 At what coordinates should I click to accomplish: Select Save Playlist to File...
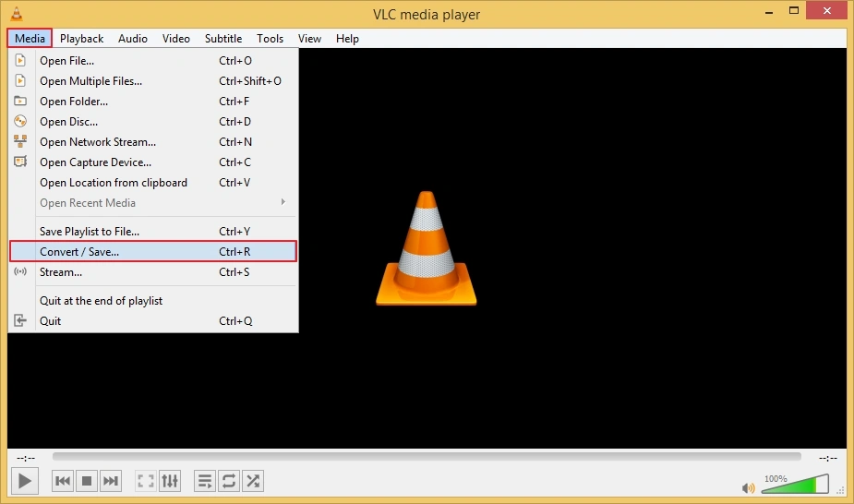click(153, 232)
